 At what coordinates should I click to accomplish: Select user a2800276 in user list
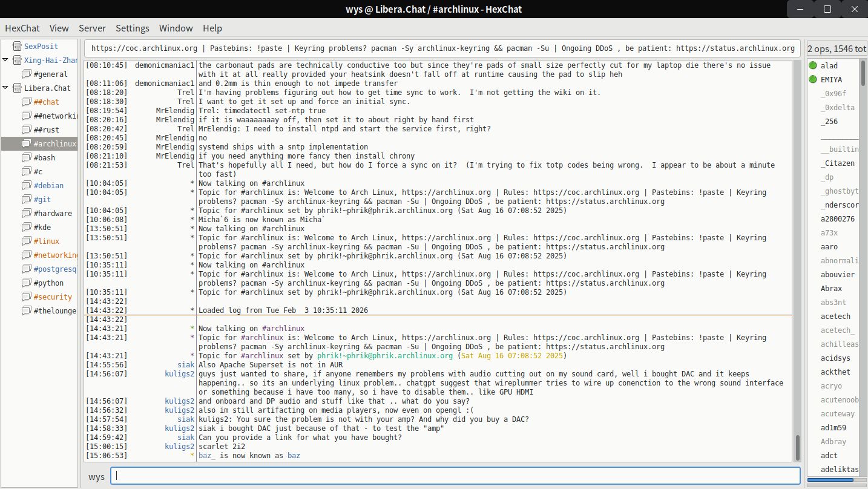[x=838, y=218]
